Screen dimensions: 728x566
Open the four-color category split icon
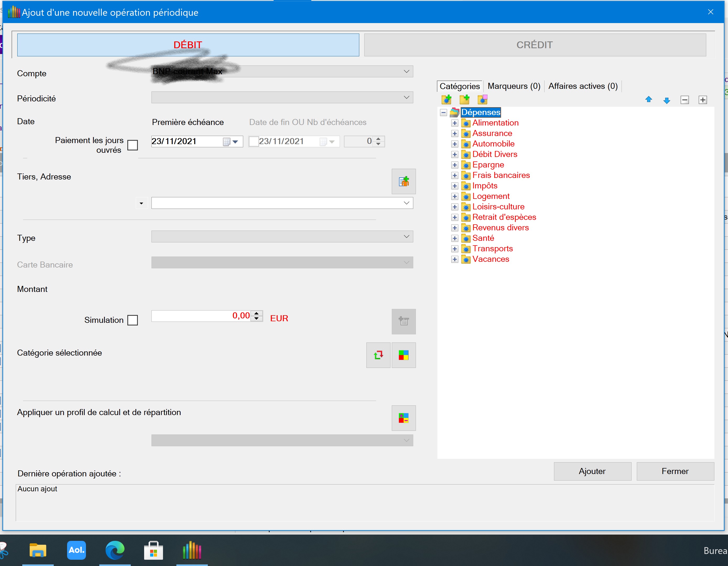click(x=403, y=355)
